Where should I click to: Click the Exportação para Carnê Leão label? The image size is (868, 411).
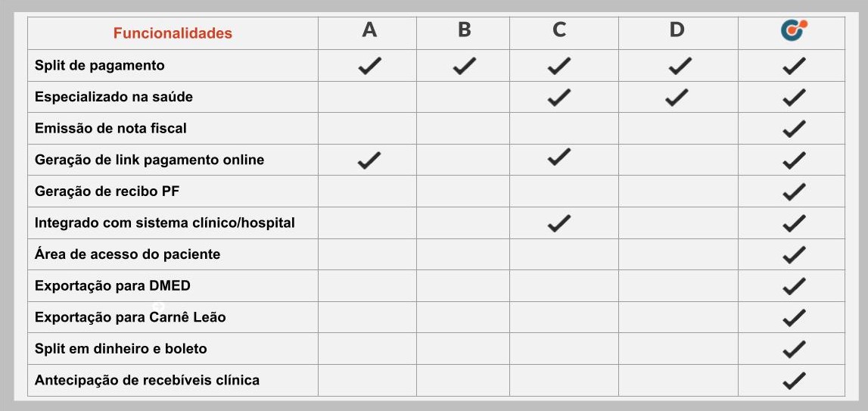pyautogui.click(x=130, y=317)
